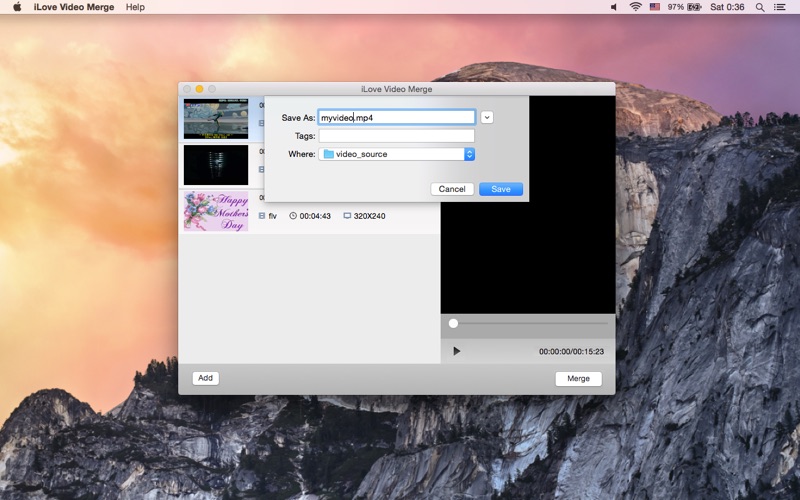The width and height of the screenshot is (800, 500).
Task: Click the US flag input source icon
Action: tap(655, 7)
